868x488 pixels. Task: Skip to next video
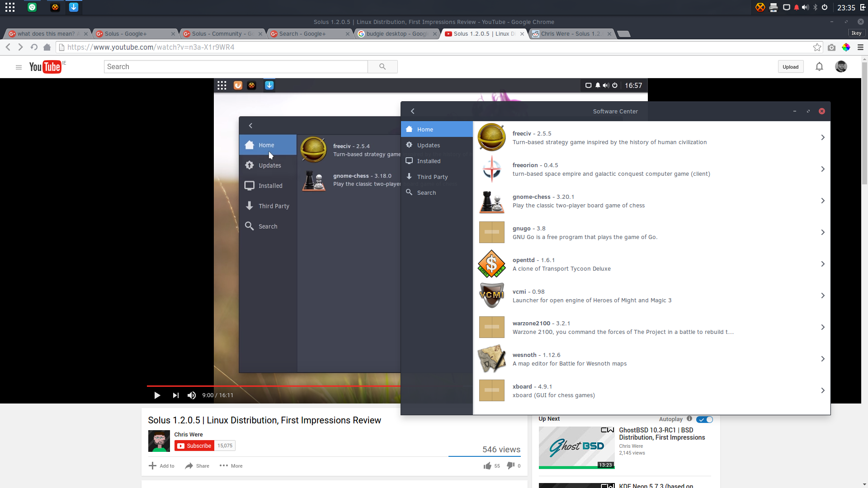pos(175,395)
